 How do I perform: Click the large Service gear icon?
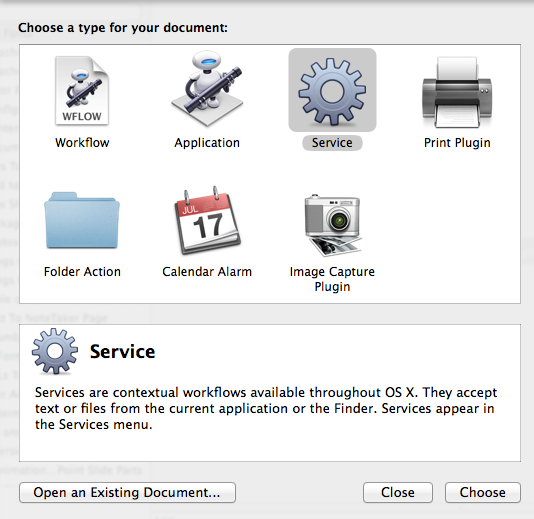point(332,91)
